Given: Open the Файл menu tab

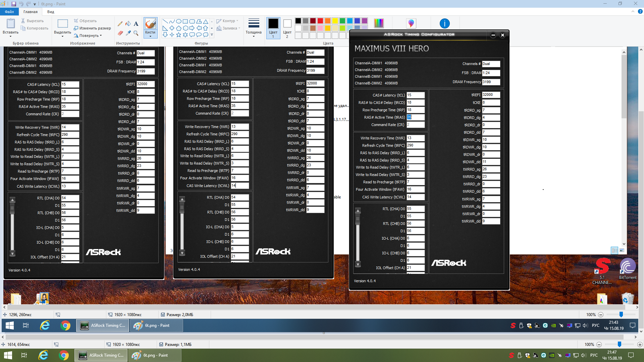Looking at the screenshot, I should pyautogui.click(x=9, y=12).
